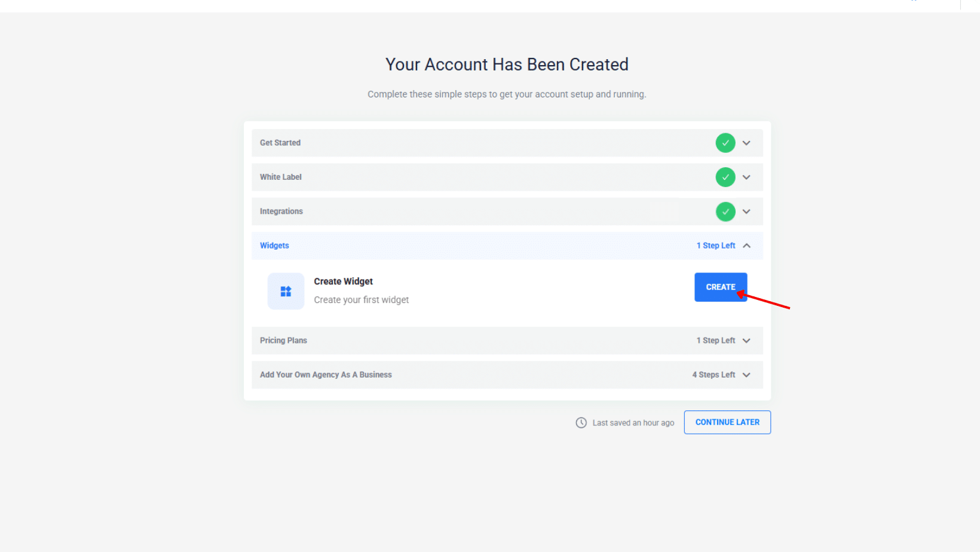
Task: Expand the Add Your Own Agency chevron
Action: point(746,375)
